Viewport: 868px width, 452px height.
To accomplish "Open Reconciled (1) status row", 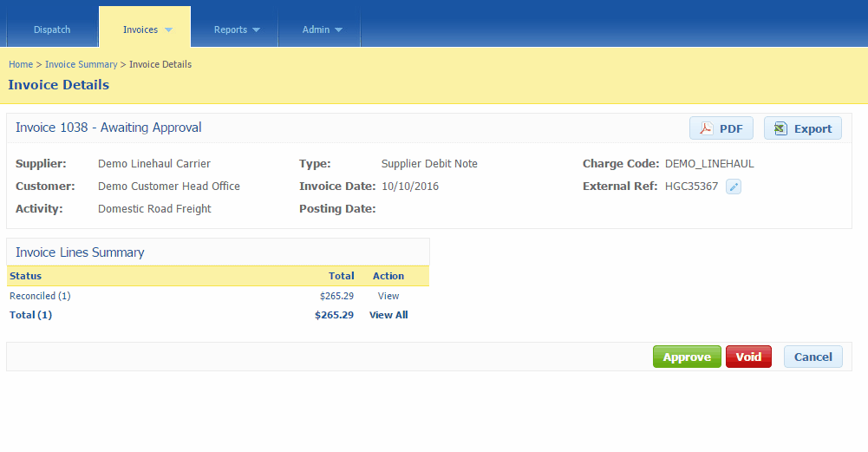I will pyautogui.click(x=40, y=296).
